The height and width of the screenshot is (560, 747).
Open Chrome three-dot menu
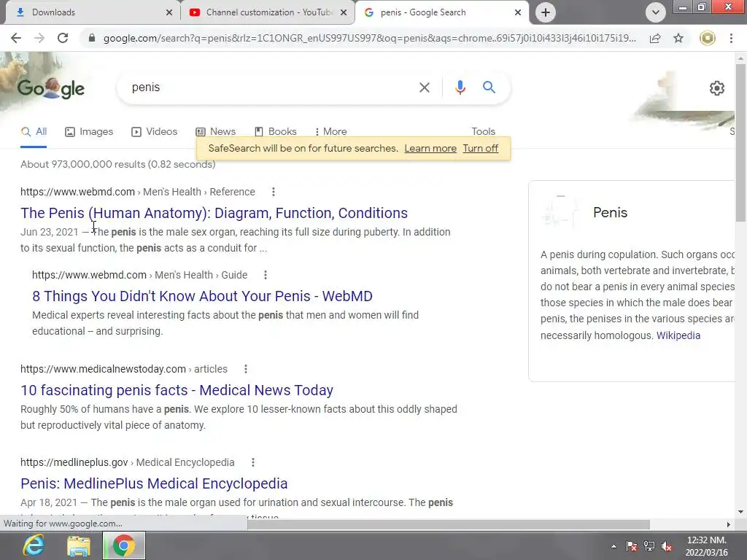(x=731, y=38)
